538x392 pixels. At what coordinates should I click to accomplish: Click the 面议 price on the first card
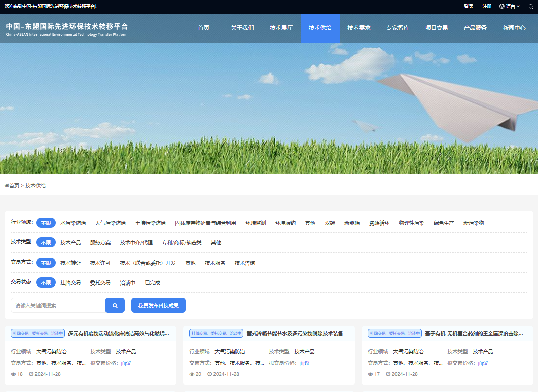[x=126, y=363]
